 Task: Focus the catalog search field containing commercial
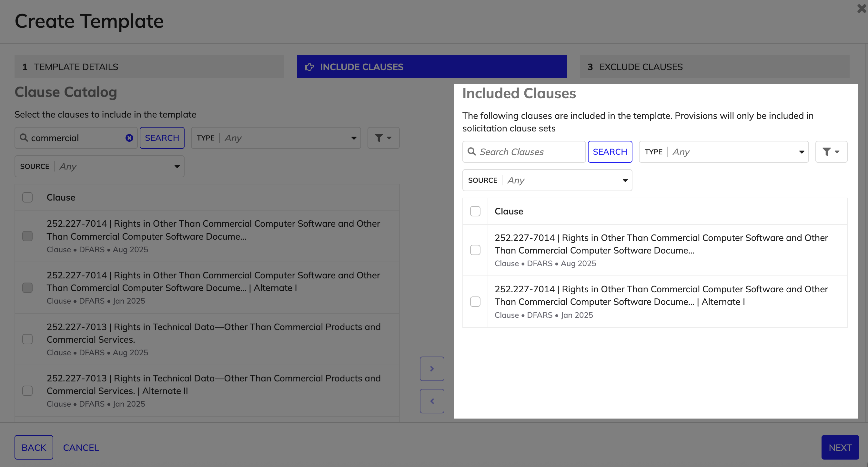(76, 138)
